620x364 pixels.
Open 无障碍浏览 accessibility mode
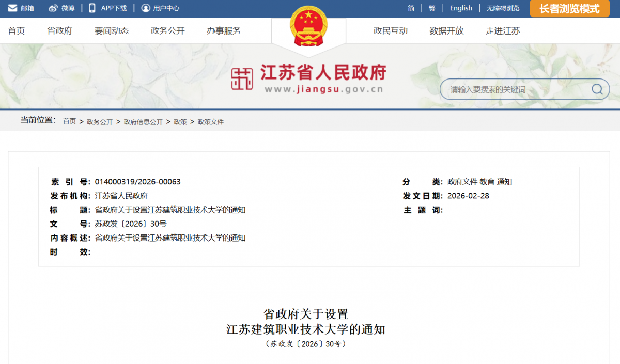(503, 8)
